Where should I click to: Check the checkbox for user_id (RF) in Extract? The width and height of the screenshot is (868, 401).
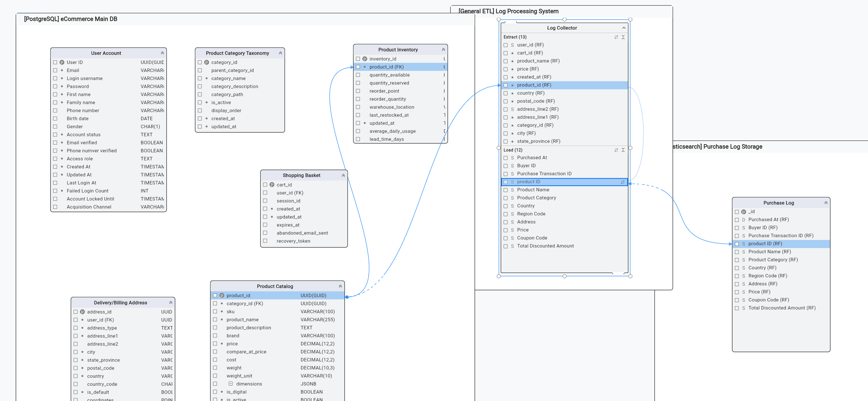[505, 45]
